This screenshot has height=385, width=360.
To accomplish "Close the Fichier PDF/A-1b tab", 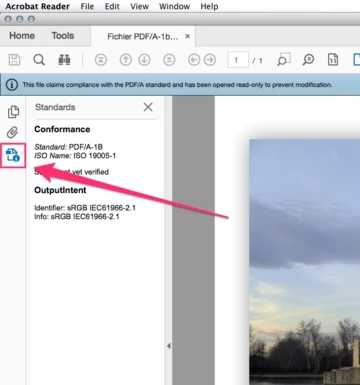I will 188,36.
